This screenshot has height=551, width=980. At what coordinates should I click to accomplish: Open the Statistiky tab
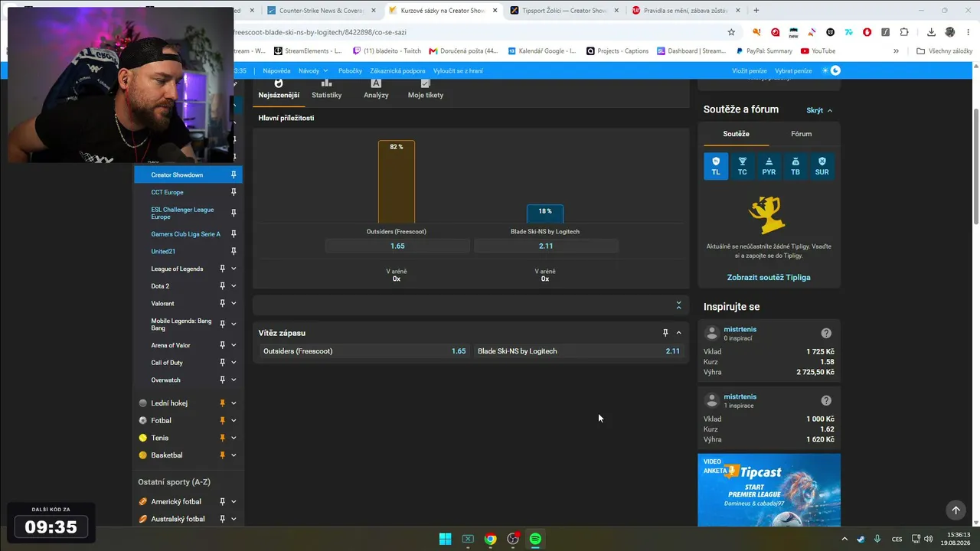[x=327, y=90]
